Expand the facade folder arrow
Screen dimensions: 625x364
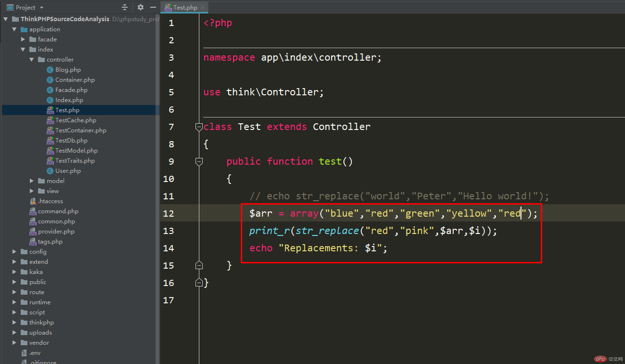click(23, 39)
